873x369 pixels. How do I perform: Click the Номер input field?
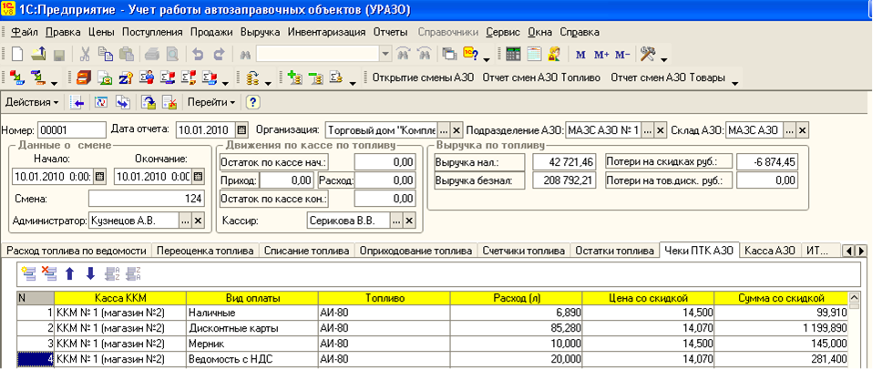tap(71, 130)
